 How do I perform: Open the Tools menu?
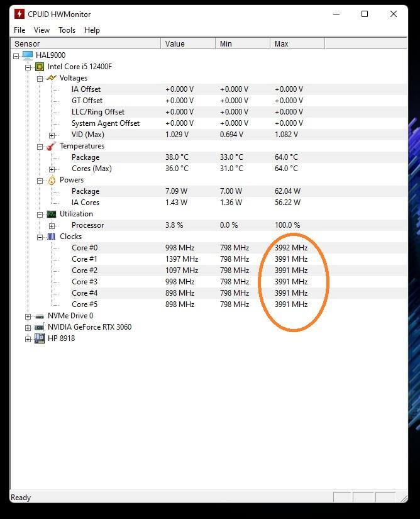point(67,30)
